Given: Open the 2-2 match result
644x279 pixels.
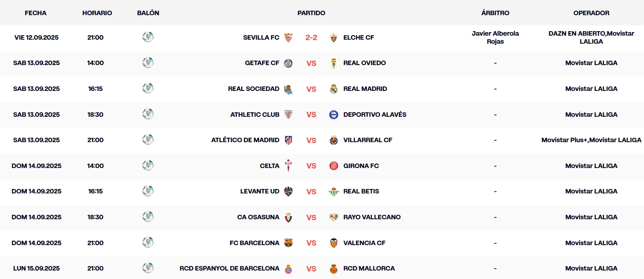Looking at the screenshot, I should click(x=311, y=37).
